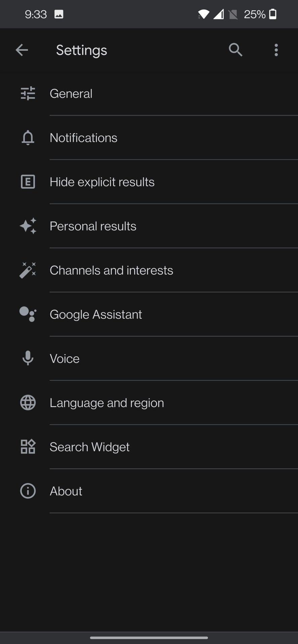This screenshot has height=644, width=298.
Task: Tap the General sliders icon
Action: 28,94
